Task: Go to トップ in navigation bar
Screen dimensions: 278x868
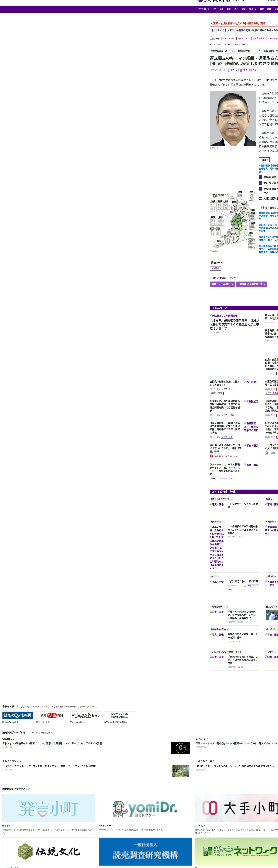Action: (214, 9)
